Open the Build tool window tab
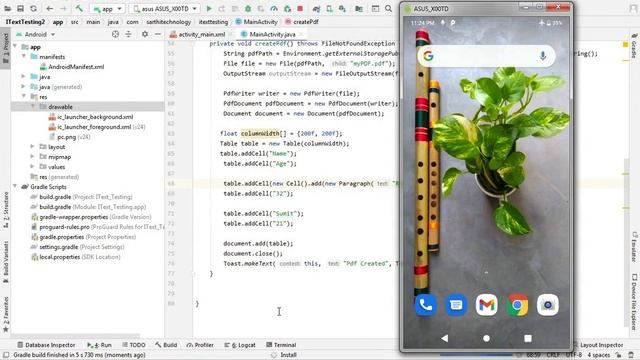The image size is (640, 360). pyautogui.click(x=166, y=345)
